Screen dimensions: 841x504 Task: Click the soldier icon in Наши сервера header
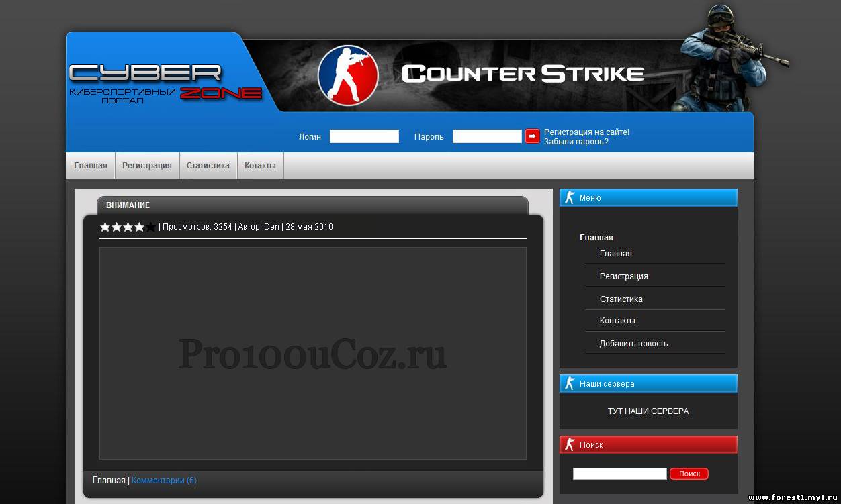click(570, 383)
